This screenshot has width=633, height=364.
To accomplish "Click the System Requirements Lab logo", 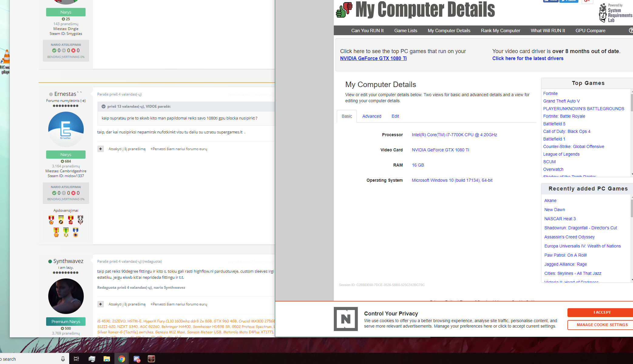I will (615, 13).
